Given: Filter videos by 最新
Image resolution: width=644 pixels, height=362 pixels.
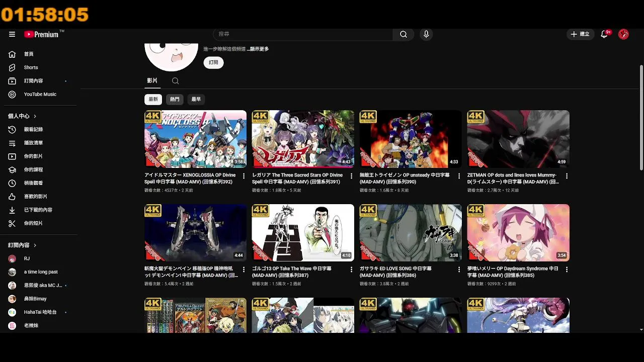Looking at the screenshot, I should 153,100.
